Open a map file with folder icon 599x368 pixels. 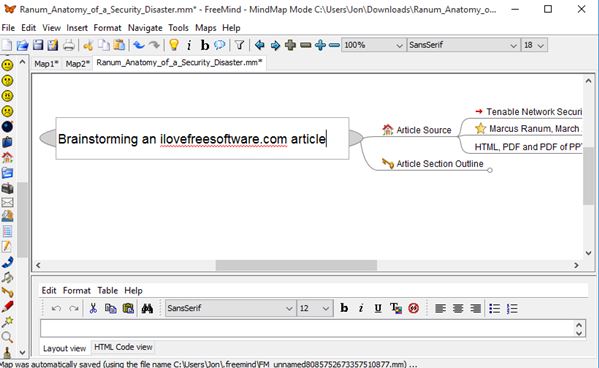22,45
